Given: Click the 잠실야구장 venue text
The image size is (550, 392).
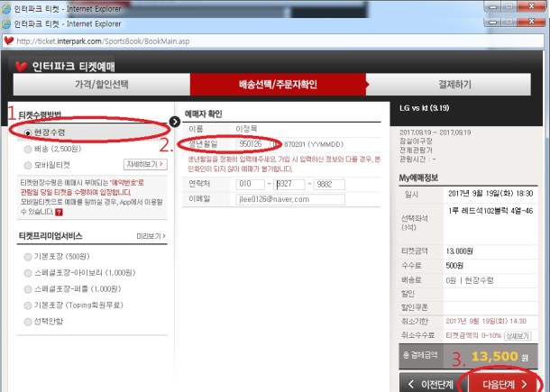Looking at the screenshot, I should point(416,141).
